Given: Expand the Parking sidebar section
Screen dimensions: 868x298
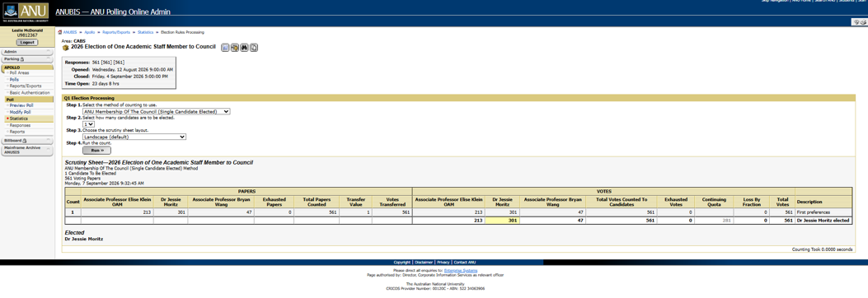Looking at the screenshot, I should (27, 58).
